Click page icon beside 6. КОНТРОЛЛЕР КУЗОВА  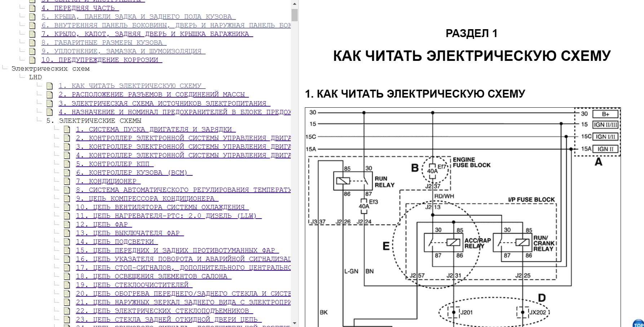(x=67, y=173)
